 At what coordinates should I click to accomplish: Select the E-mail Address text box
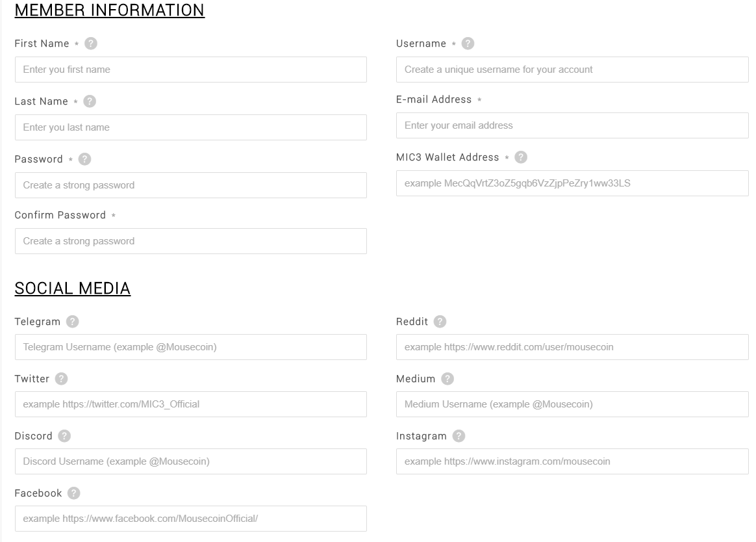click(572, 125)
